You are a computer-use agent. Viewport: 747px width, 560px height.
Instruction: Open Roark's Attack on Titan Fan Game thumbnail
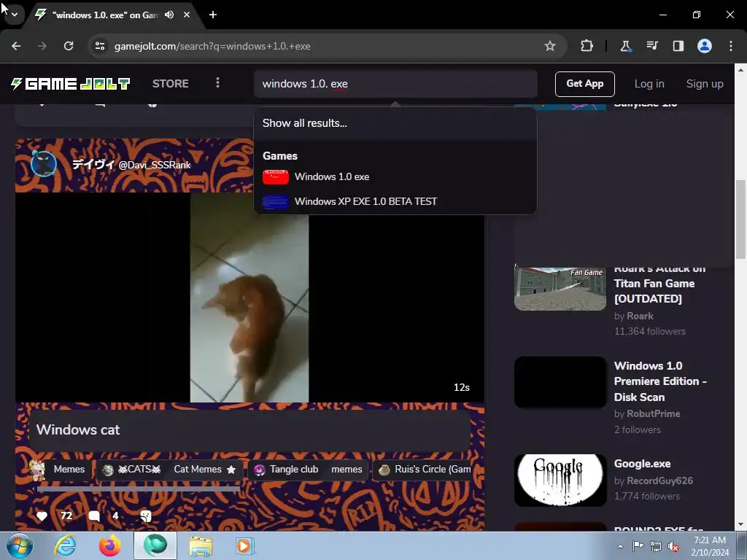coord(560,287)
